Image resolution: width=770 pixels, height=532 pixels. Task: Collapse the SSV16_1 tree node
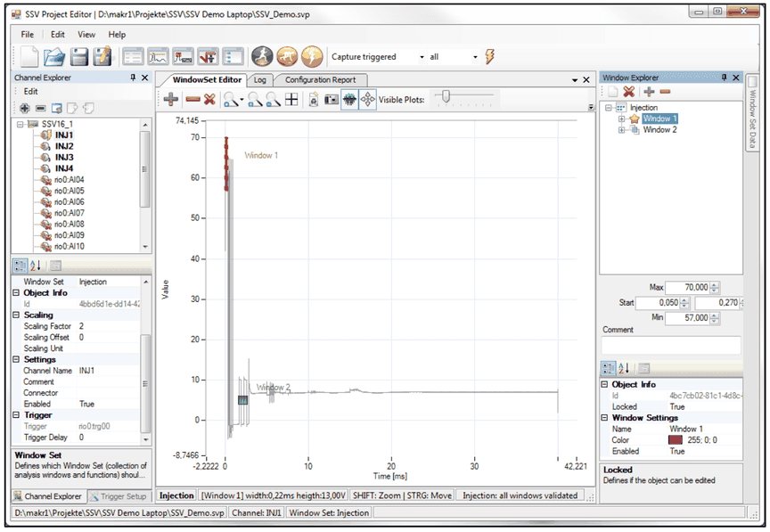point(20,124)
